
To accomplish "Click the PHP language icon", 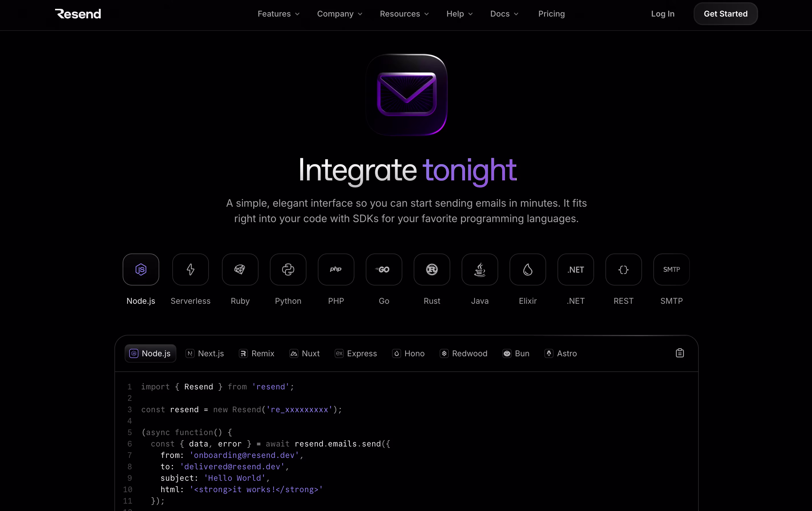I will point(336,269).
